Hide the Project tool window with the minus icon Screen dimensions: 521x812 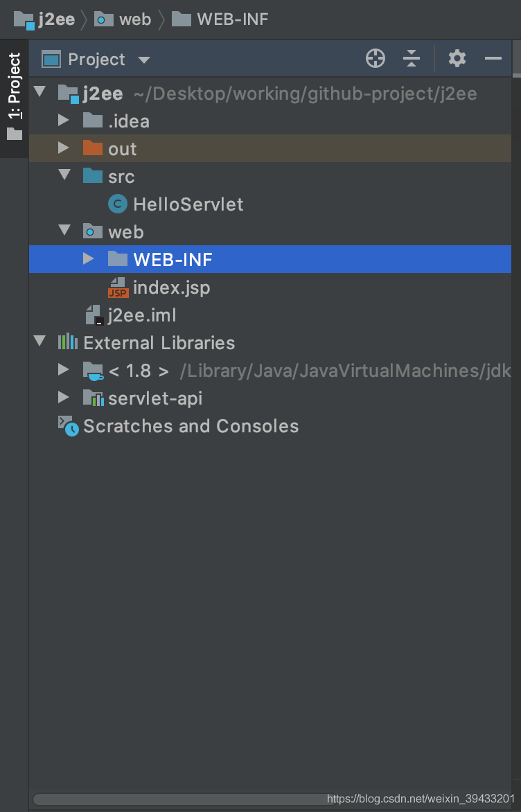click(x=493, y=59)
